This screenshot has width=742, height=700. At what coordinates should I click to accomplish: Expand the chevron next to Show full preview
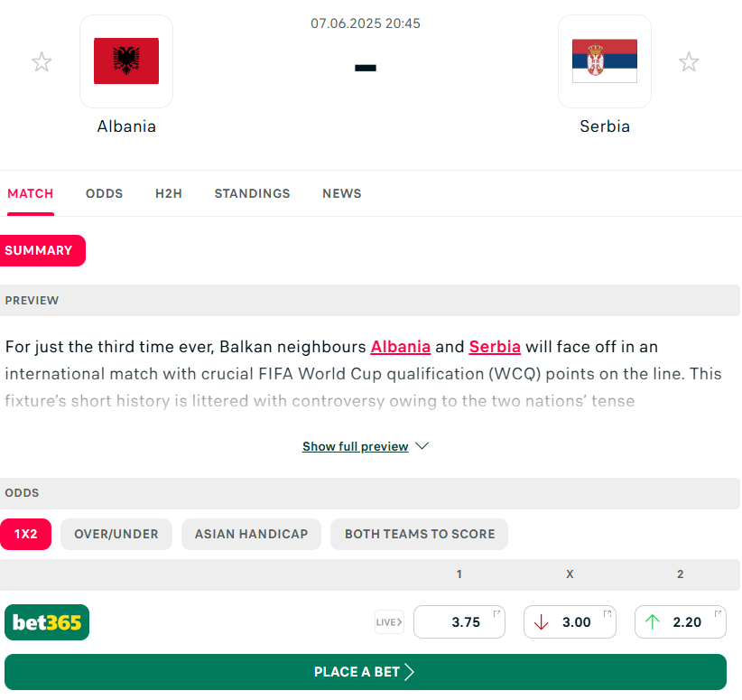[x=422, y=446]
